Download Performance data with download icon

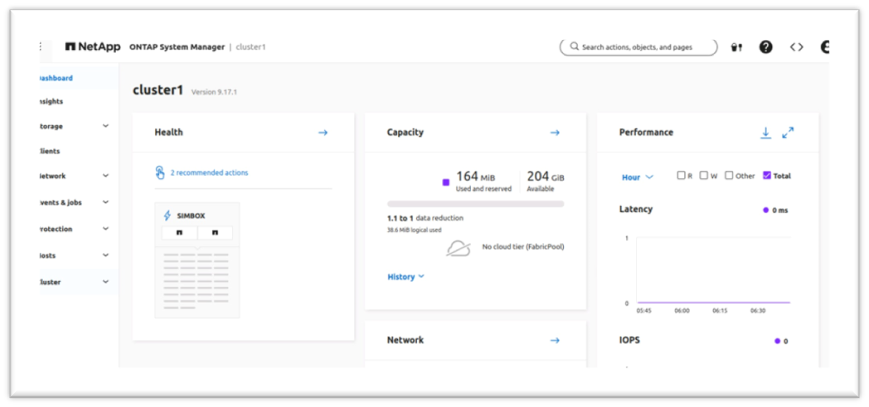tap(765, 133)
